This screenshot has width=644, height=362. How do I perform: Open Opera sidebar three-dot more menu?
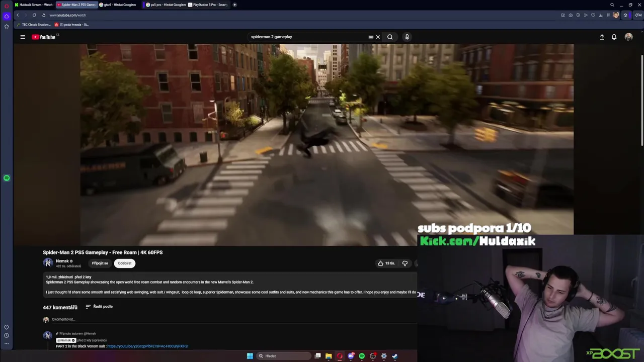[7, 343]
